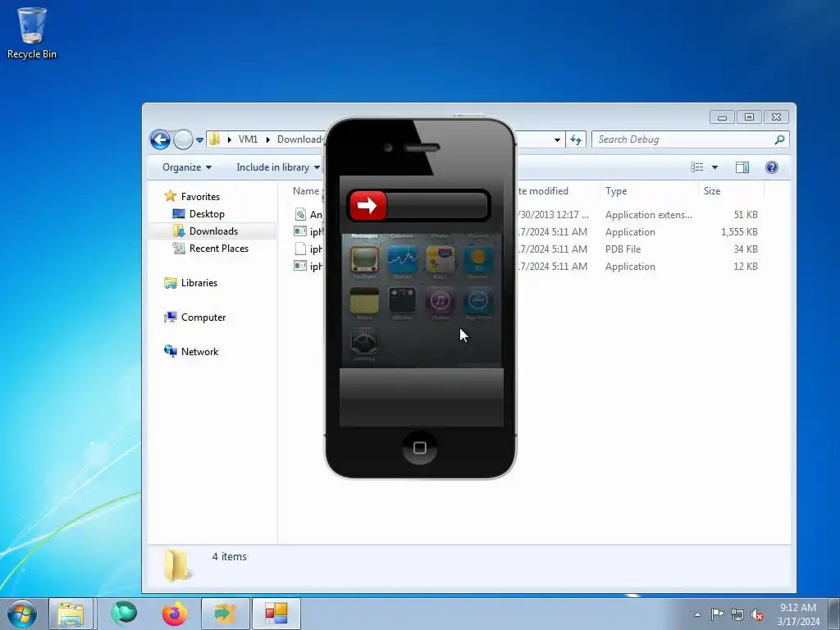This screenshot has height=630, width=840.
Task: Show hidden tray icons arrow
Action: coord(697,614)
